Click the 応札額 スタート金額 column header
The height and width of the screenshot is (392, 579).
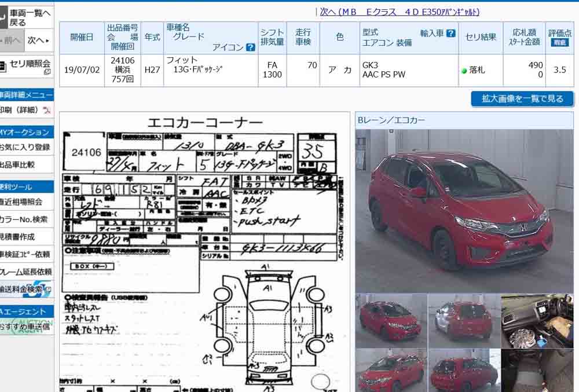tap(525, 38)
